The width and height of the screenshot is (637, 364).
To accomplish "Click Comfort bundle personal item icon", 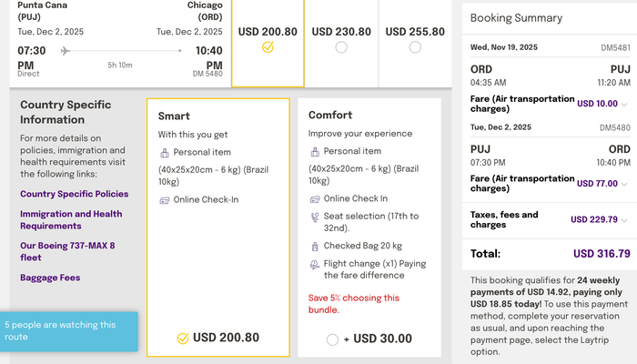I will (315, 152).
